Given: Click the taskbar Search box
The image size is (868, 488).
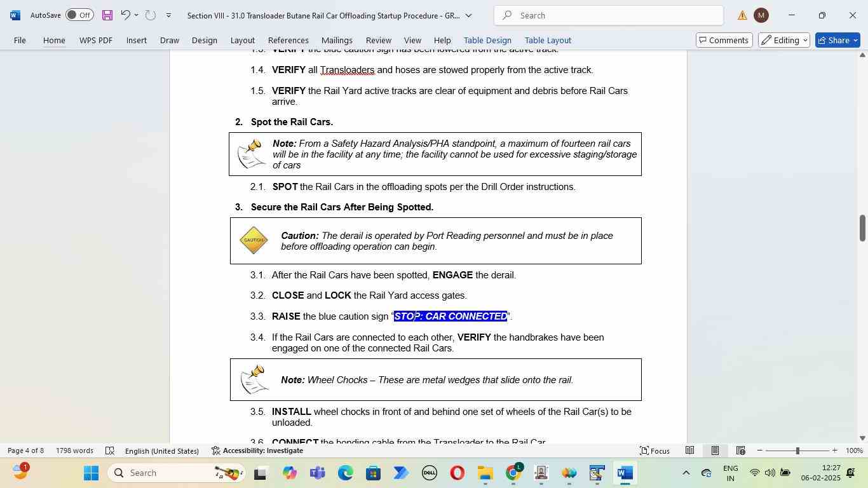Looking at the screenshot, I should click(175, 473).
